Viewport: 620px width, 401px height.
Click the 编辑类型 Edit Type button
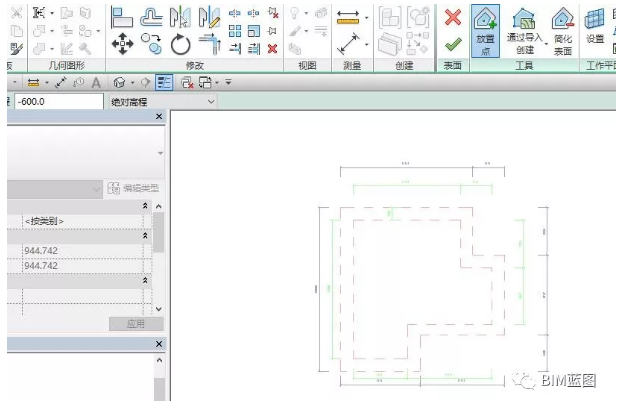click(x=134, y=188)
